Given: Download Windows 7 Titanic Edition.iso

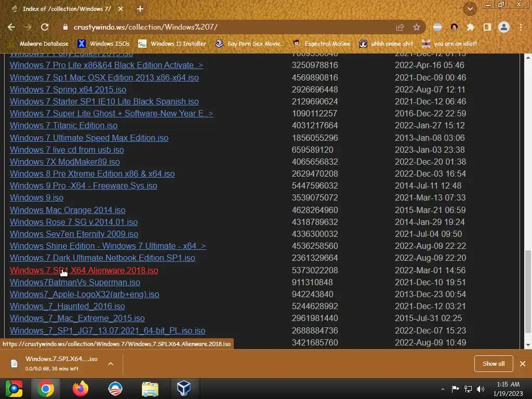Looking at the screenshot, I should pos(63,126).
